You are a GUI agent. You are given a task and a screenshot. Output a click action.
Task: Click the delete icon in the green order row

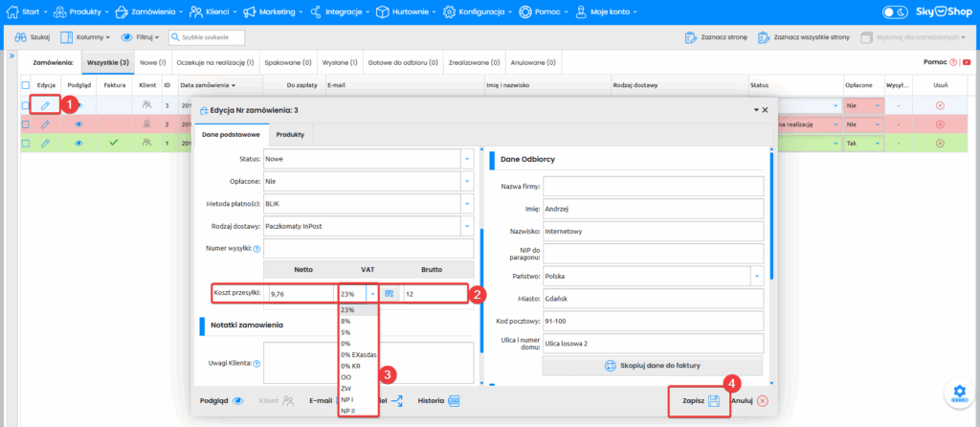coord(939,143)
